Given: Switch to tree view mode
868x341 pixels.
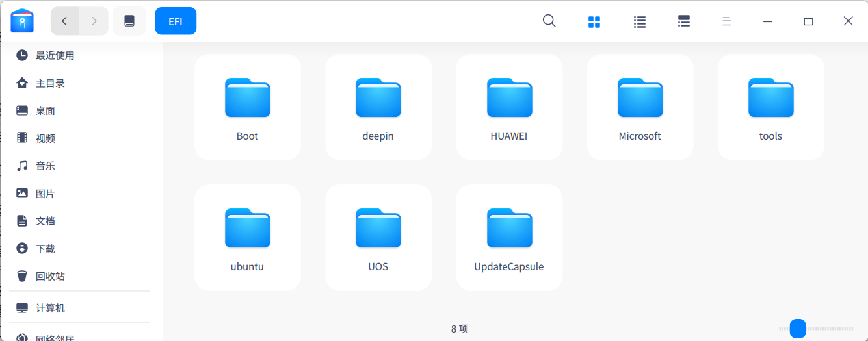Looking at the screenshot, I should coord(684,21).
